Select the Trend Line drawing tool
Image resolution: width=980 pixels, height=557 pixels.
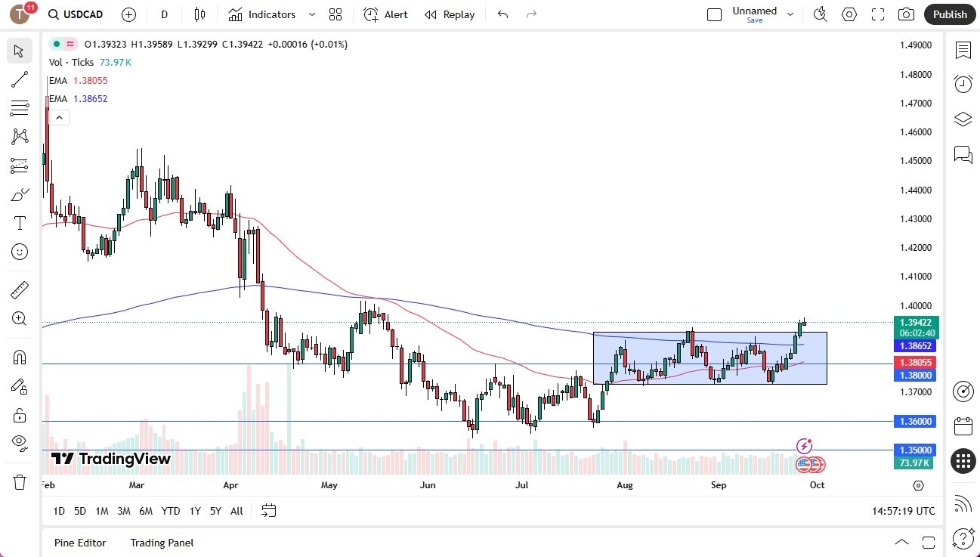pos(19,79)
